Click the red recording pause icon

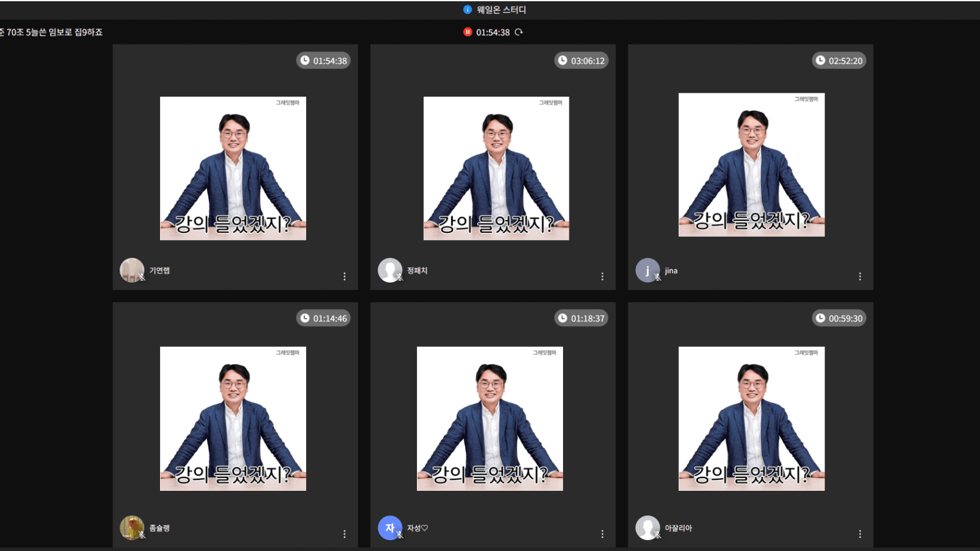(x=468, y=32)
